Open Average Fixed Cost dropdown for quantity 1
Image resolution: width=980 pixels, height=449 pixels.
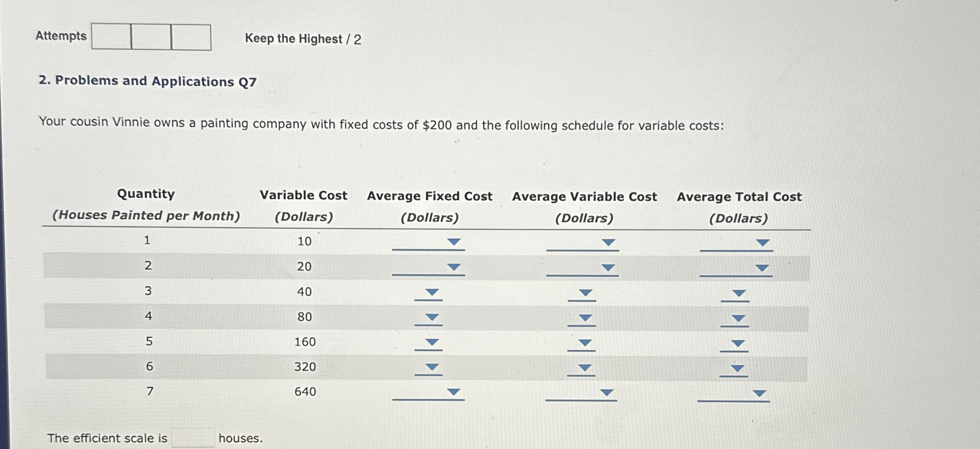click(x=453, y=242)
